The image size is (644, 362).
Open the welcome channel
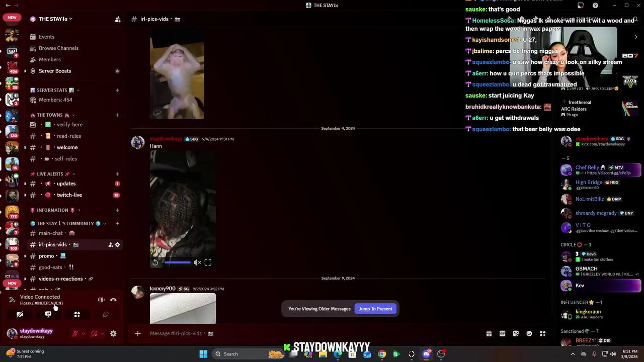67,147
